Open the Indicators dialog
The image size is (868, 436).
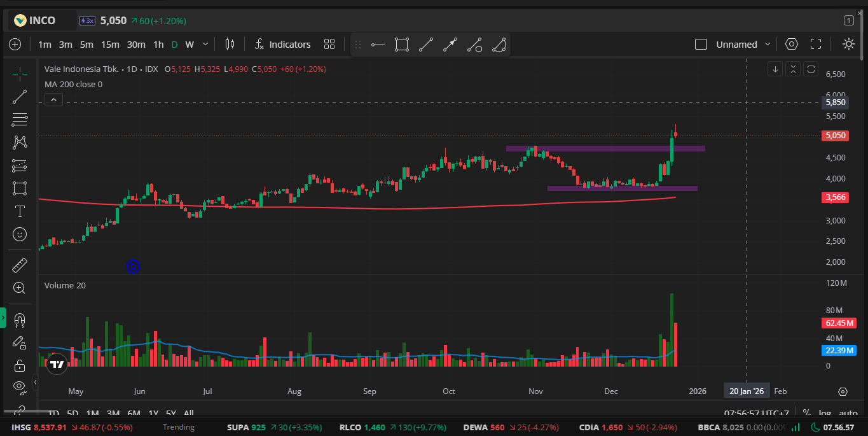click(x=282, y=45)
